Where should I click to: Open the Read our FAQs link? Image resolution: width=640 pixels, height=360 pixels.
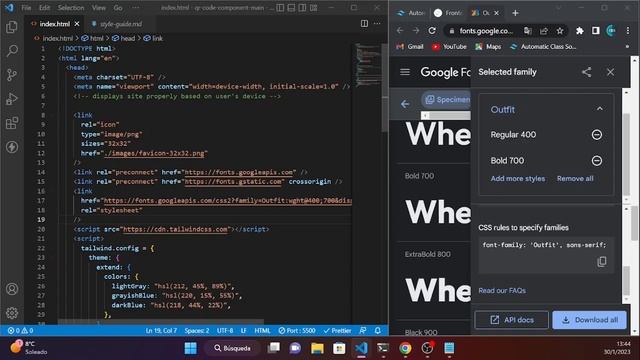pos(502,291)
